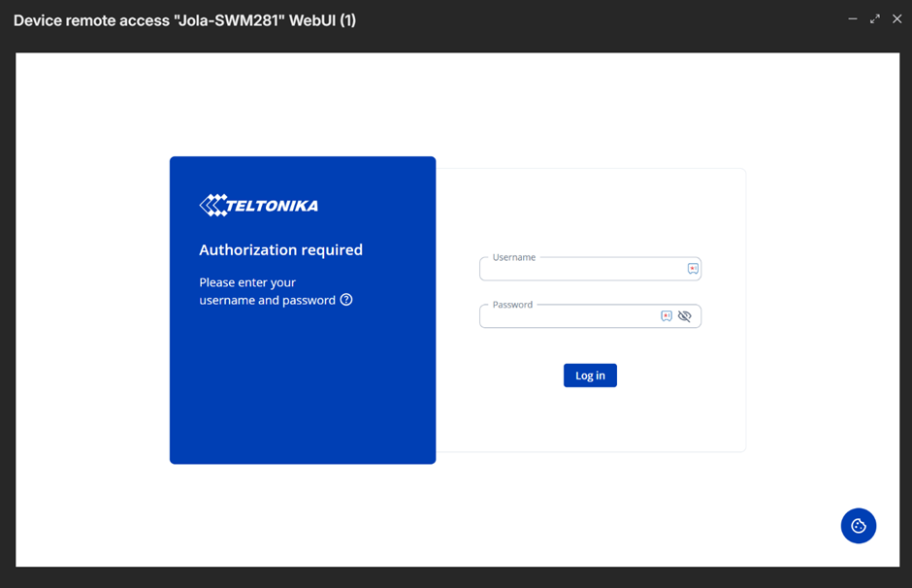The height and width of the screenshot is (588, 912).
Task: Toggle password visibility with the eye icon
Action: point(685,316)
